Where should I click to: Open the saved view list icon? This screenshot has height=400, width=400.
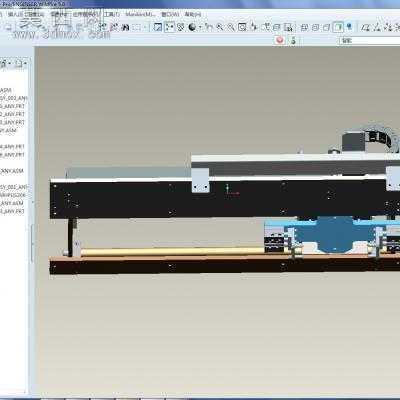pos(266,27)
